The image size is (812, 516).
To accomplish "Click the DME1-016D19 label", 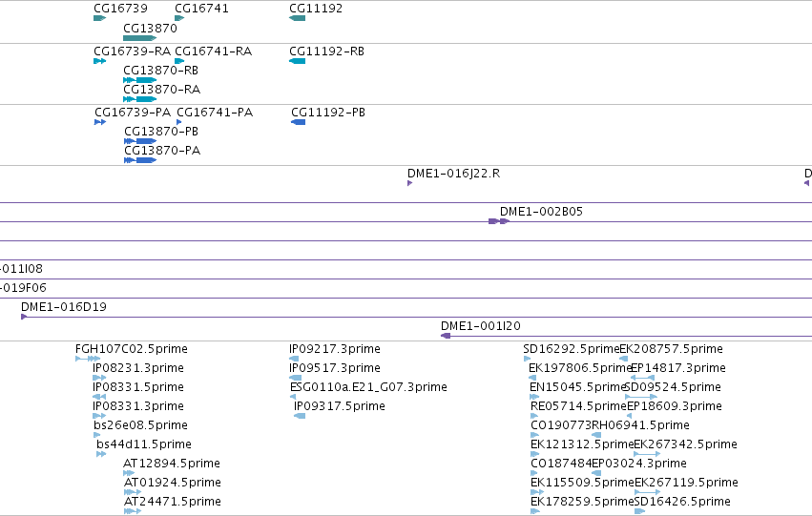I will (x=64, y=307).
